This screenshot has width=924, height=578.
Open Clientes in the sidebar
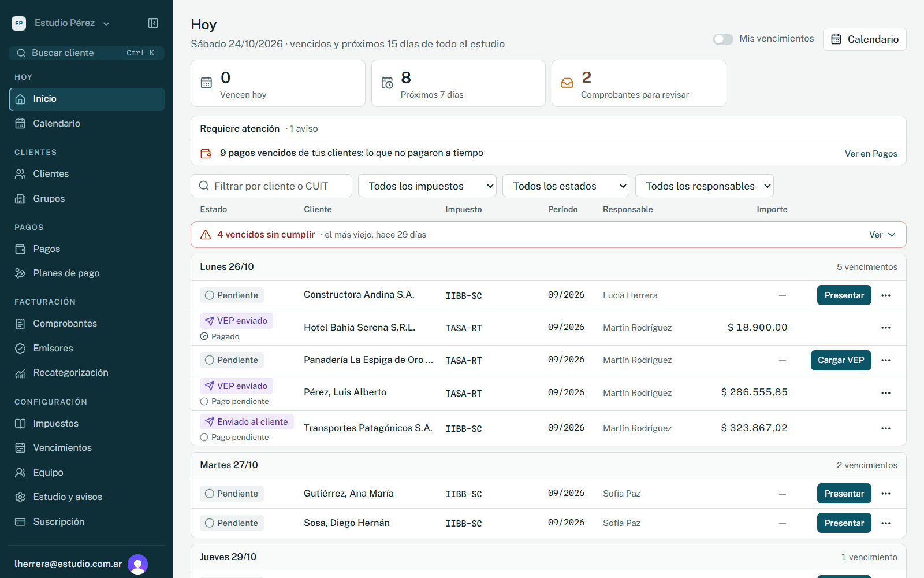(87, 174)
